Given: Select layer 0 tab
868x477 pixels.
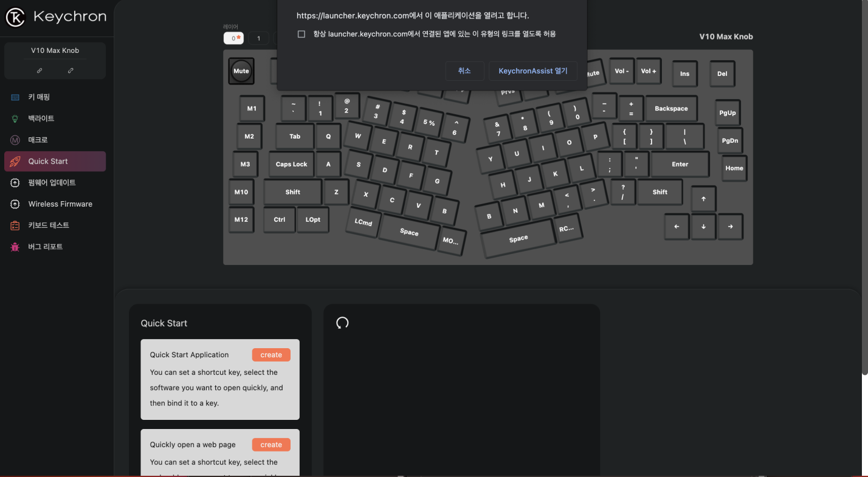Looking at the screenshot, I should tap(234, 38).
